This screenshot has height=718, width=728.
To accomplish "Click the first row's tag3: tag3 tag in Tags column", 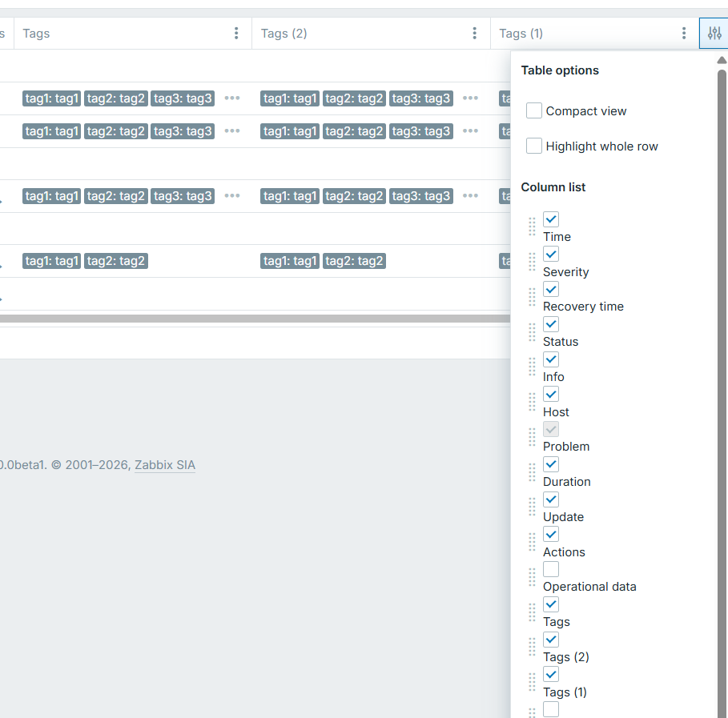I will pyautogui.click(x=183, y=98).
